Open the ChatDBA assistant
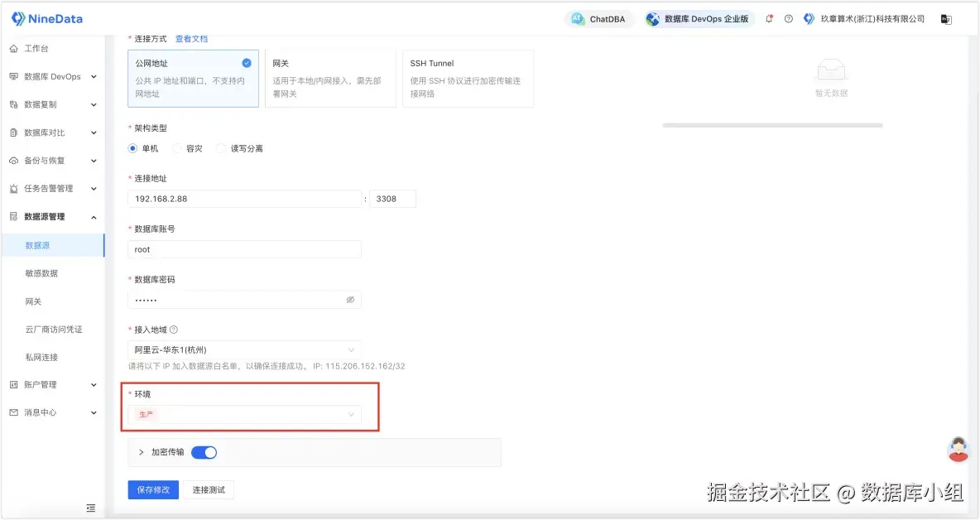The height and width of the screenshot is (520, 980). 598,17
